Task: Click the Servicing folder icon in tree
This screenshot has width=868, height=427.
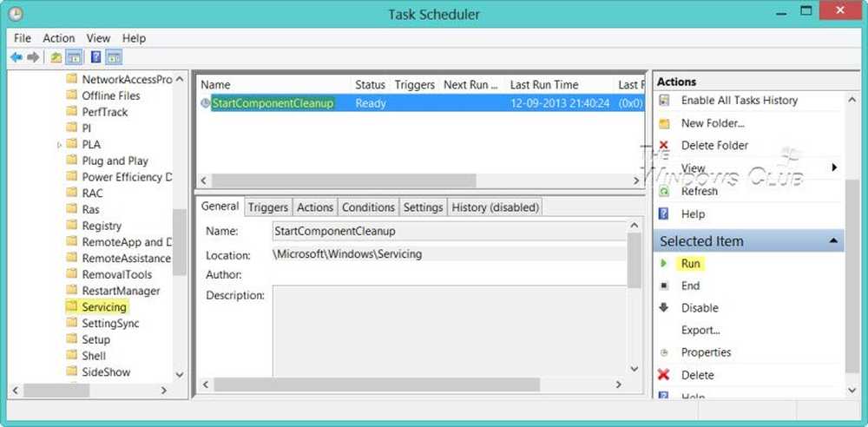Action: point(71,307)
